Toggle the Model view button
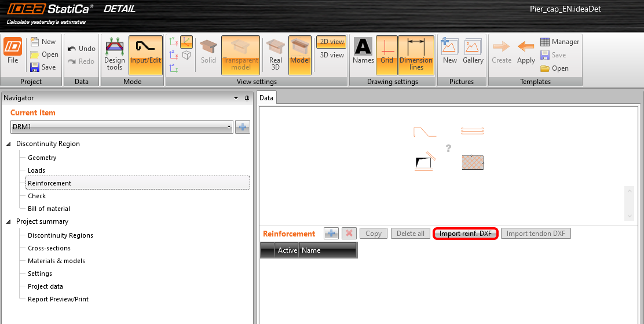Screen dimensions: 644x324 coord(300,55)
